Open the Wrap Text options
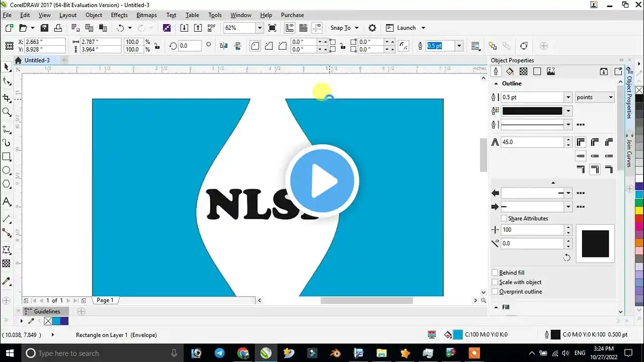This screenshot has width=644, height=362. [475, 46]
